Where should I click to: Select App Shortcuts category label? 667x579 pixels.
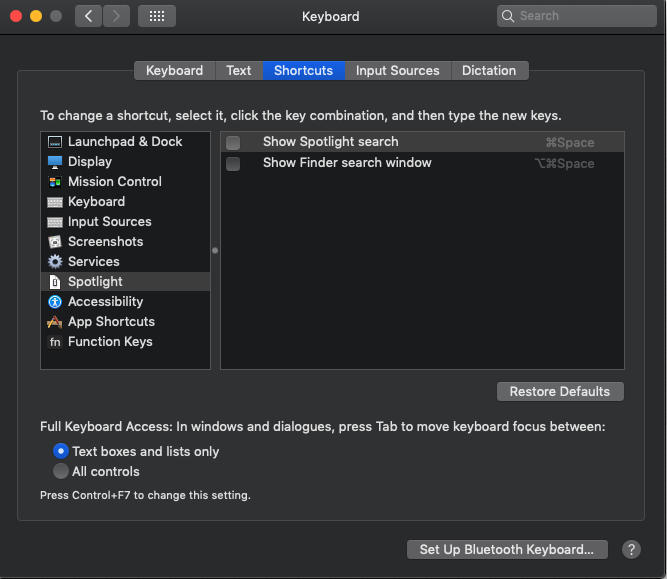111,322
